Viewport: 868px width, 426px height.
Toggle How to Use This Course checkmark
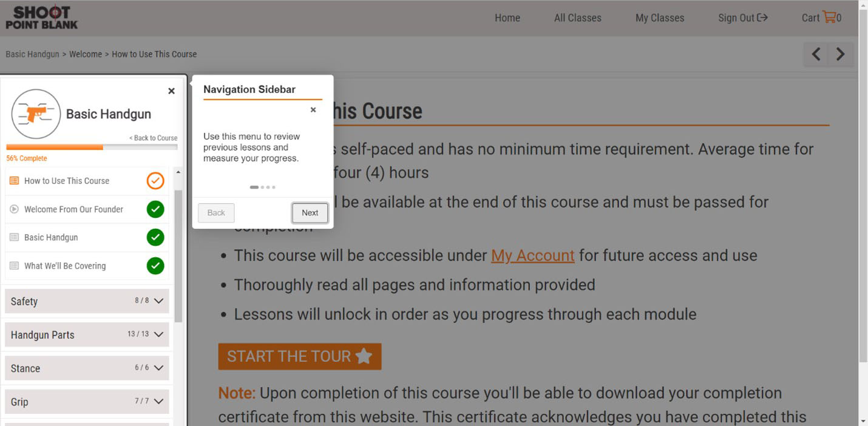[x=155, y=181]
